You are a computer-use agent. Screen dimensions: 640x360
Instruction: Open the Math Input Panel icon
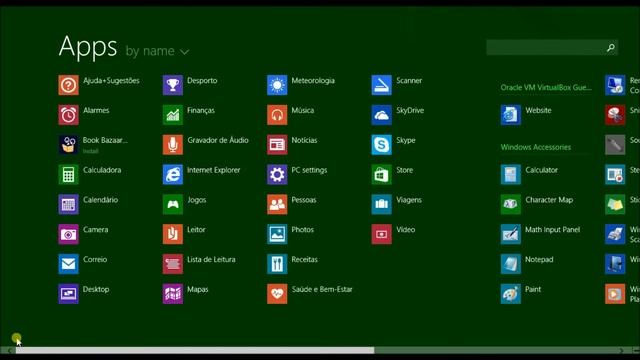pos(511,234)
